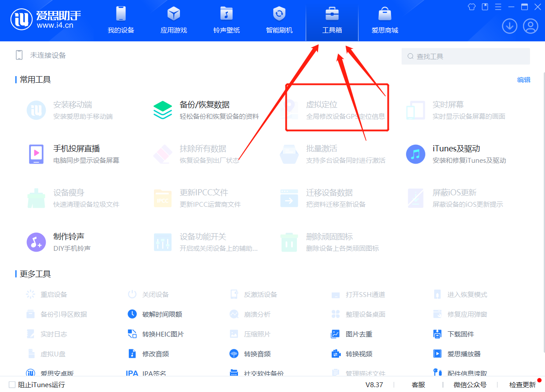Viewport: 545px width, 392px height.
Task: Open 反激活设备 tool
Action: 253,294
